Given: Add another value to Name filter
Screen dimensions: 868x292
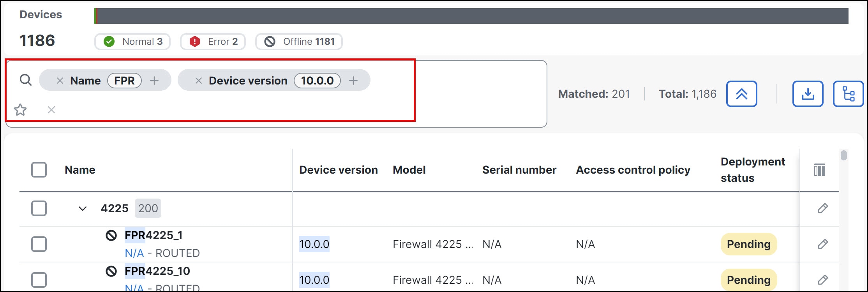Looking at the screenshot, I should pyautogui.click(x=154, y=81).
